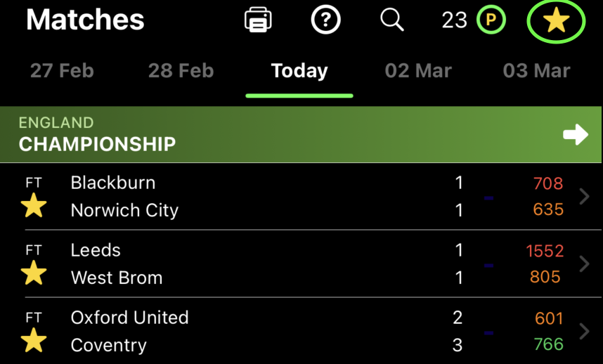Select the 03 Mar date tab
The height and width of the screenshot is (364, 603).
(x=536, y=71)
